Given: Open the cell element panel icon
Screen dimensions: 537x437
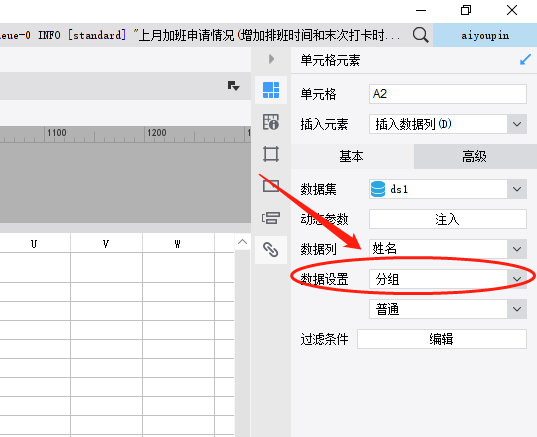Looking at the screenshot, I should click(271, 90).
